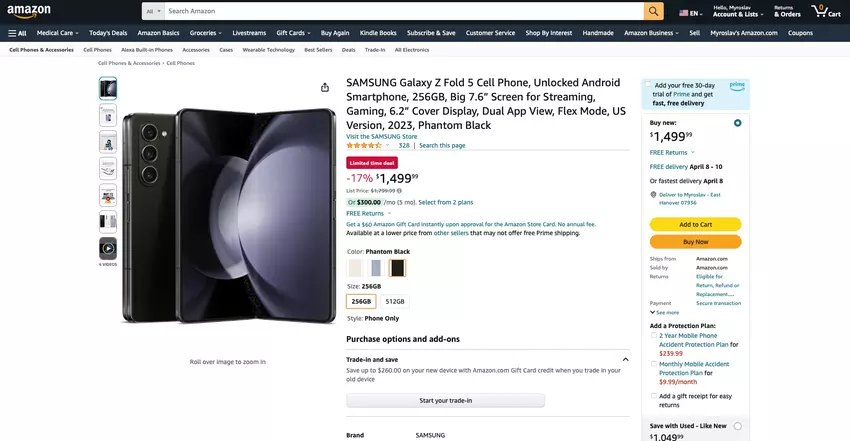850x441 pixels.
Task: Open the shopping cart
Action: [x=826, y=12]
